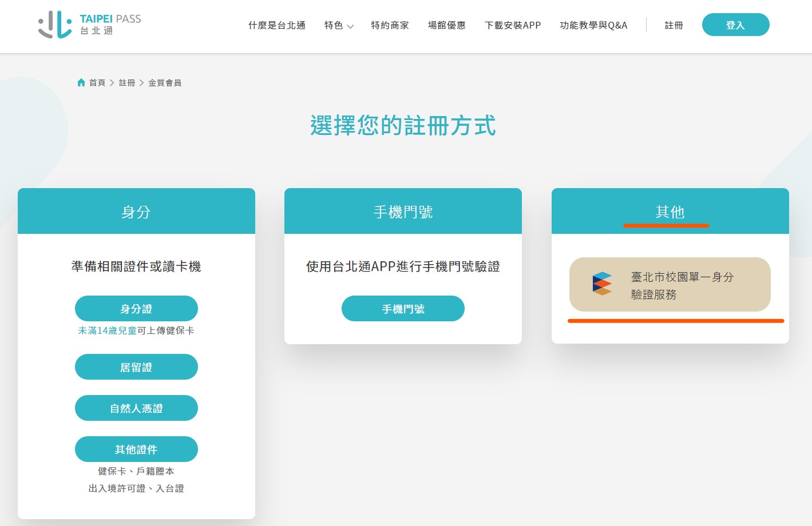Open the 特約商家 menu item
The width and height of the screenshot is (812, 526).
(x=390, y=25)
